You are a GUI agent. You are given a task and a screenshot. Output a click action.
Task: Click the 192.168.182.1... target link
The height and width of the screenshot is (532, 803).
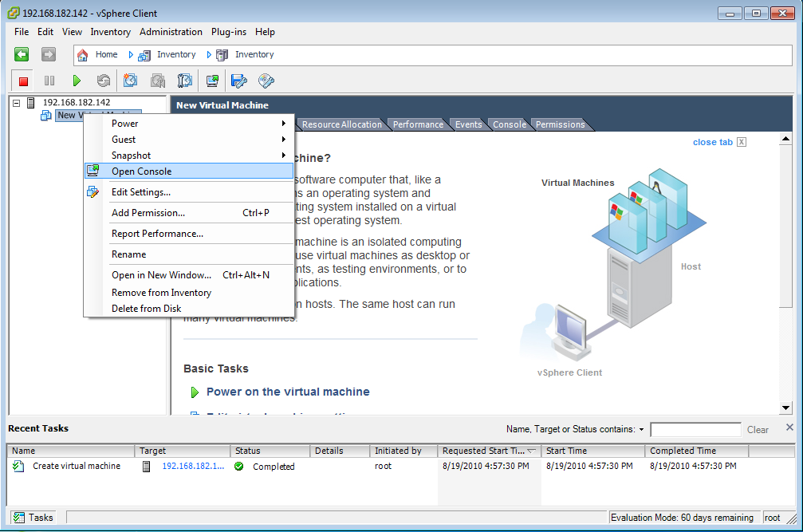[x=193, y=466]
